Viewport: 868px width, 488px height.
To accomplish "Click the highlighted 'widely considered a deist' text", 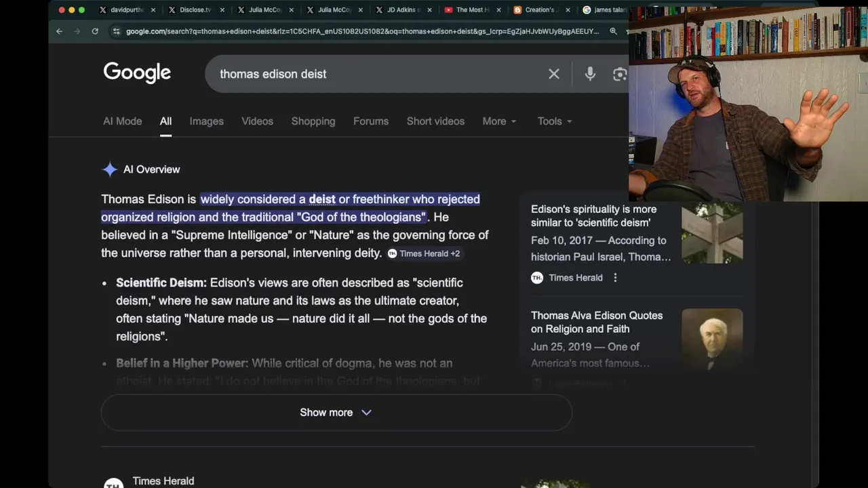I will 268,199.
